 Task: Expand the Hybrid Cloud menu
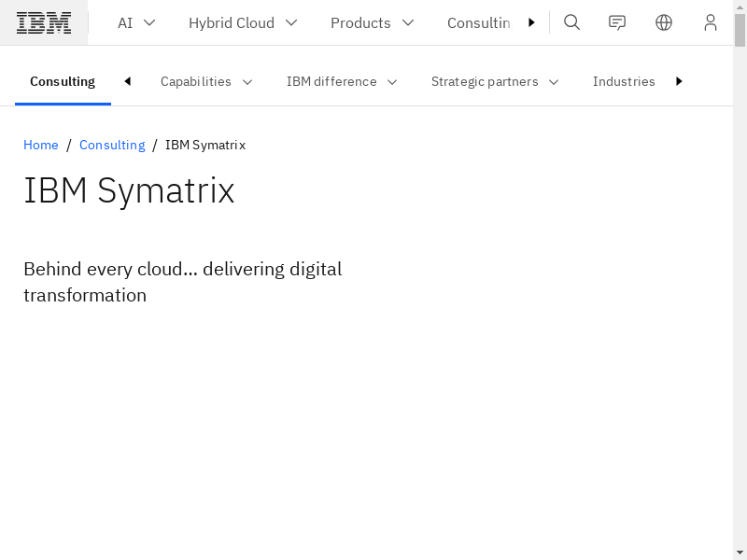point(243,22)
